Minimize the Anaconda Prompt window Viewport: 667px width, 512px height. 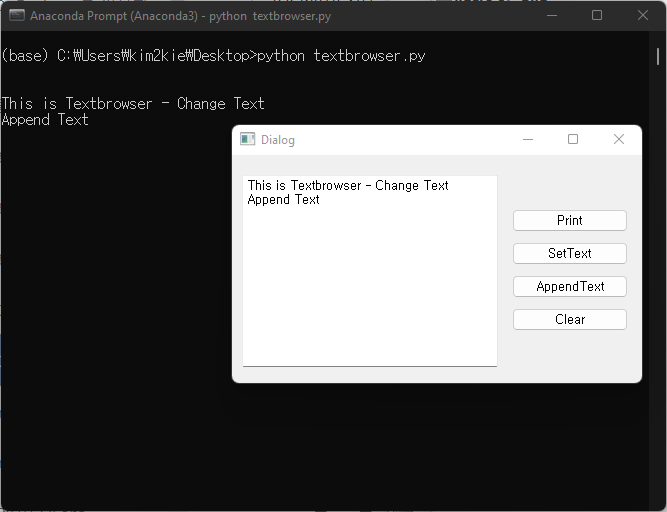coord(552,16)
